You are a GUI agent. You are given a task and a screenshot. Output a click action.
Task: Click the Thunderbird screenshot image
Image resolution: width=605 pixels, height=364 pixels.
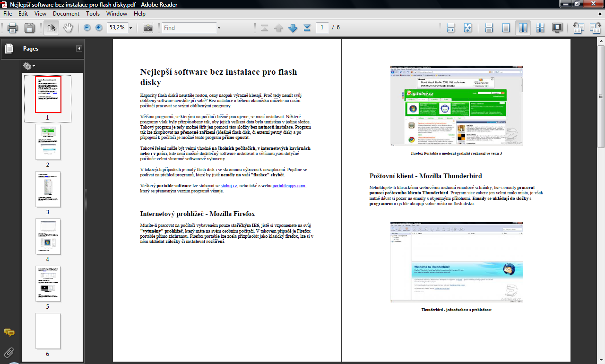click(x=457, y=262)
